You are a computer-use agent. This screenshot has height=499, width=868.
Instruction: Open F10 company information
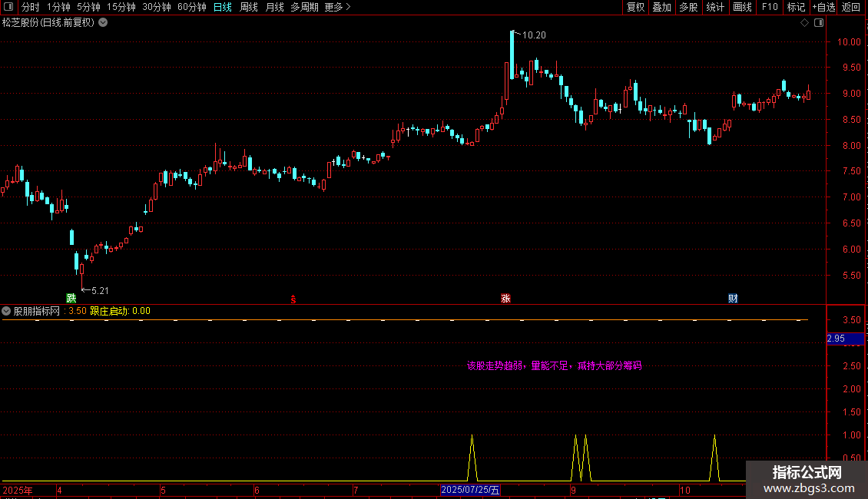(770, 7)
